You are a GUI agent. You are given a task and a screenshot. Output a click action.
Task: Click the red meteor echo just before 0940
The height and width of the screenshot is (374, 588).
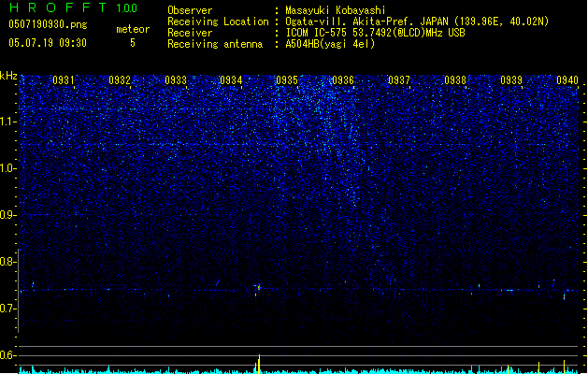[x=564, y=296]
